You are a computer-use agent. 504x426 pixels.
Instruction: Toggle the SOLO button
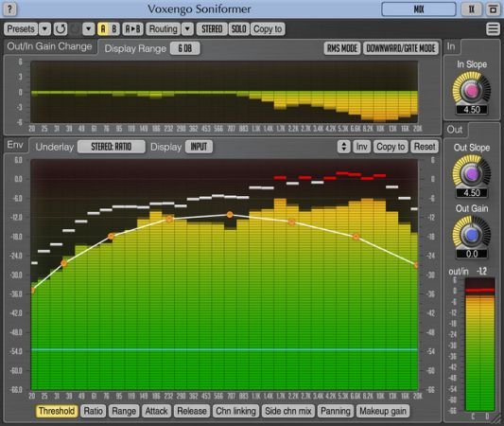point(239,29)
